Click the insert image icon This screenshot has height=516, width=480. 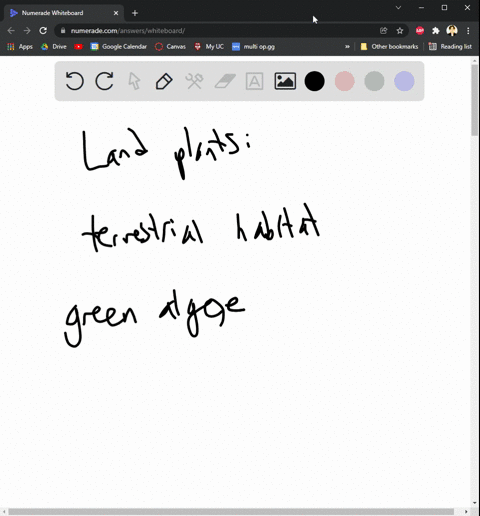pos(285,81)
